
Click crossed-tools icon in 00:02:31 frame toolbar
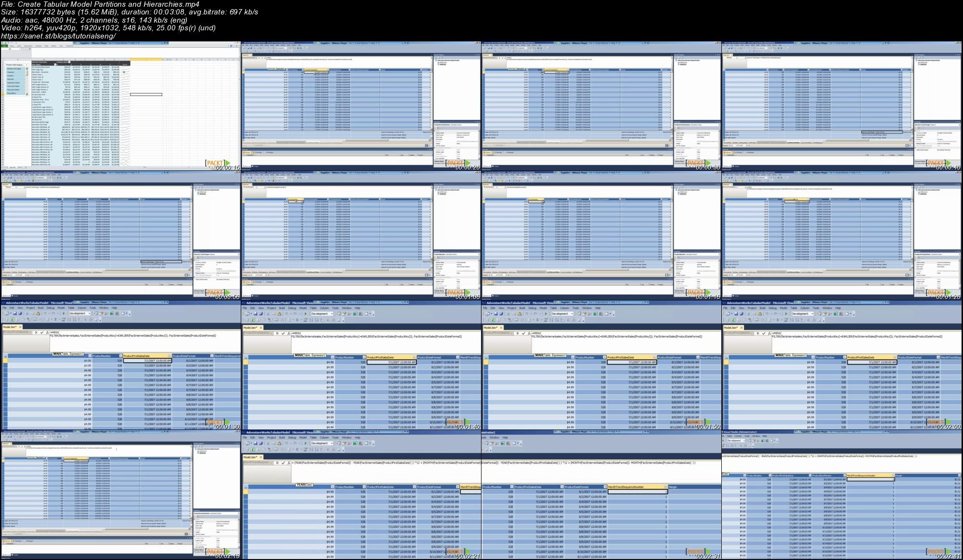click(x=497, y=443)
